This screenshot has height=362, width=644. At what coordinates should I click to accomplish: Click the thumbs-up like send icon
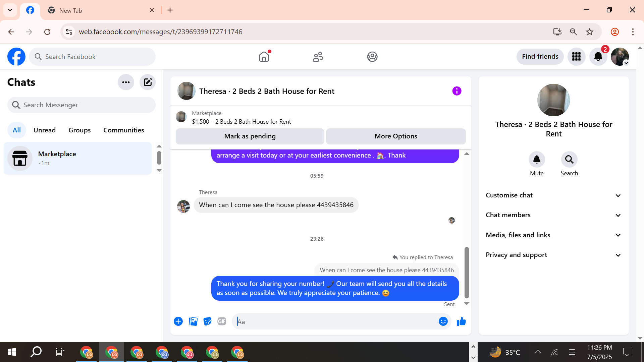click(x=461, y=321)
